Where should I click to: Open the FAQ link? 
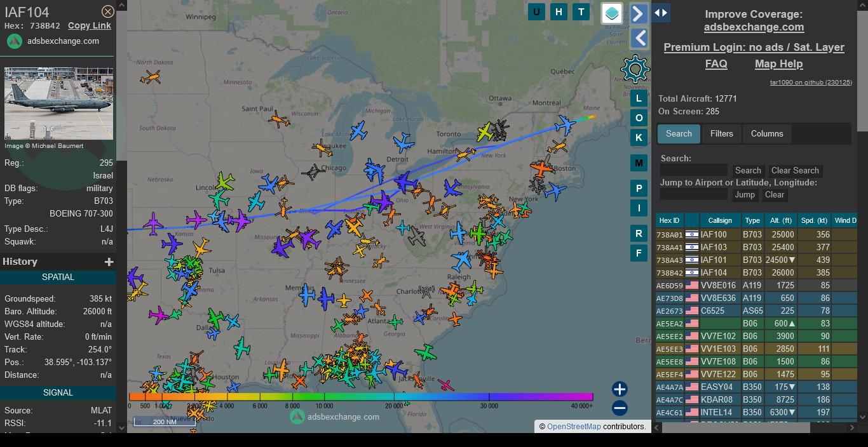(716, 64)
